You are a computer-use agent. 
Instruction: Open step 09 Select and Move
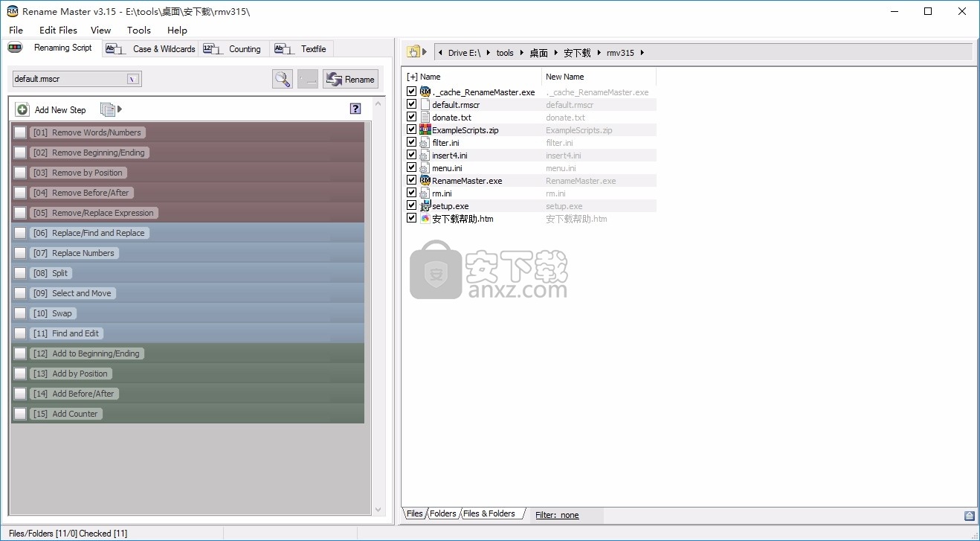click(73, 293)
